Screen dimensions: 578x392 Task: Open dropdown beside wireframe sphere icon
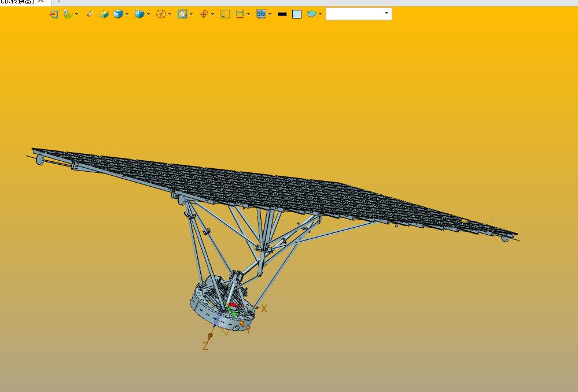[x=170, y=14]
